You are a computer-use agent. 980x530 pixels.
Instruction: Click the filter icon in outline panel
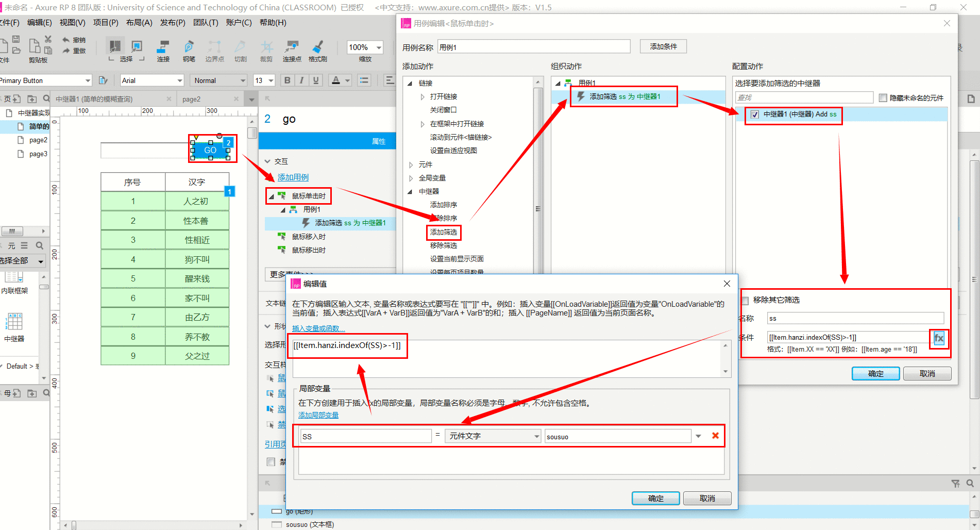[x=955, y=484]
